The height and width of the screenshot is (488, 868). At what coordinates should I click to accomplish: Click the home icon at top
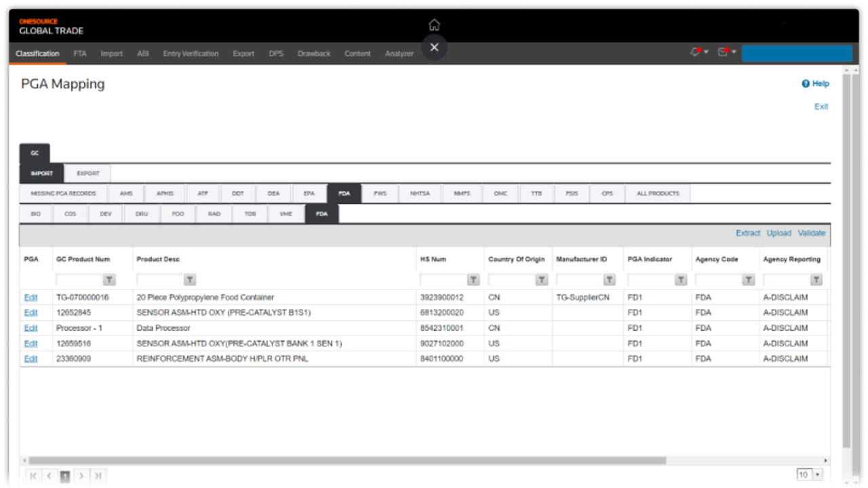(434, 25)
